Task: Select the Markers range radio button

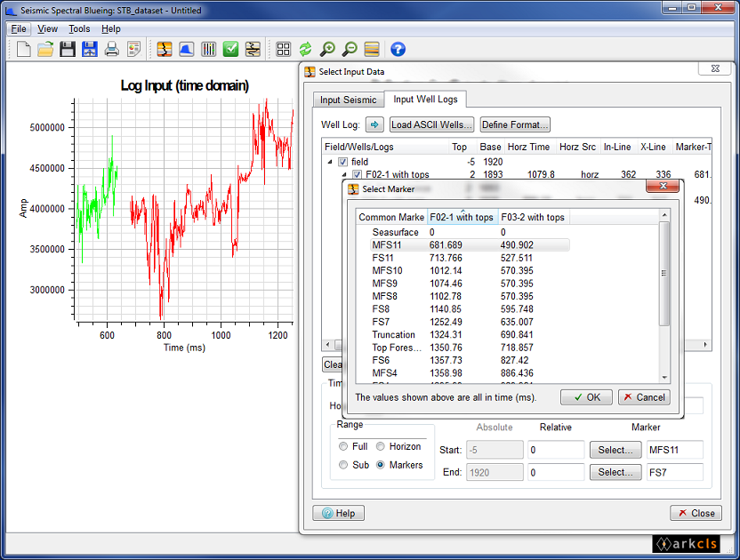Action: [x=381, y=465]
